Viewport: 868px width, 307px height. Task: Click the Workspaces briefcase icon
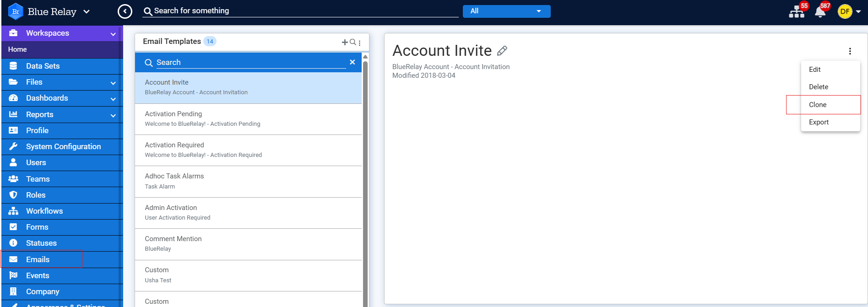[13, 33]
